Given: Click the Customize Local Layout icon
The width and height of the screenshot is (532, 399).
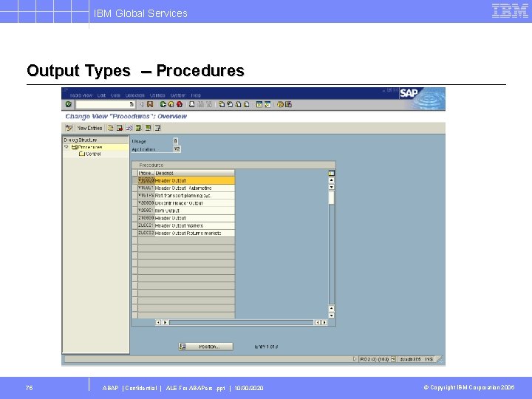Looking at the screenshot, I should [x=288, y=104].
